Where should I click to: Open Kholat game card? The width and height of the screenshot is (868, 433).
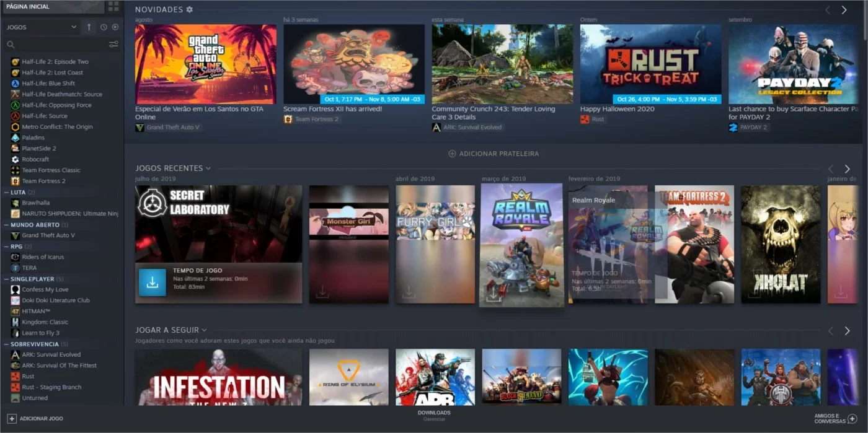pos(781,244)
